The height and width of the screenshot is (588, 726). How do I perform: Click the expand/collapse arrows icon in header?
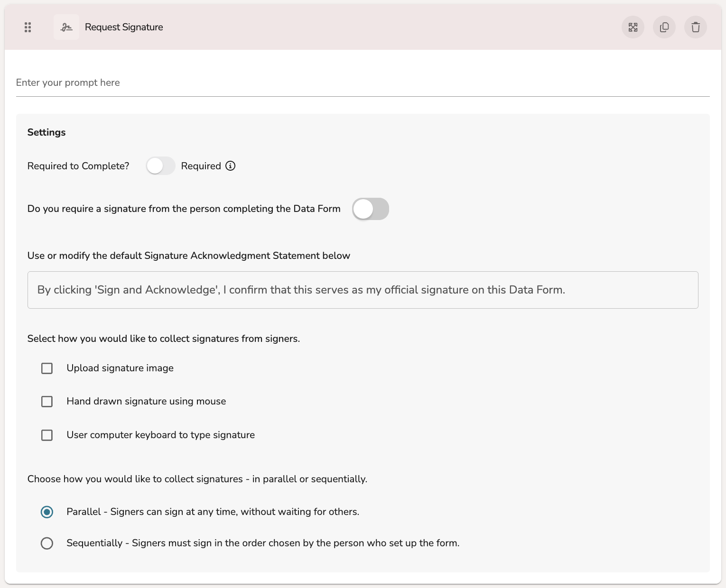click(633, 27)
